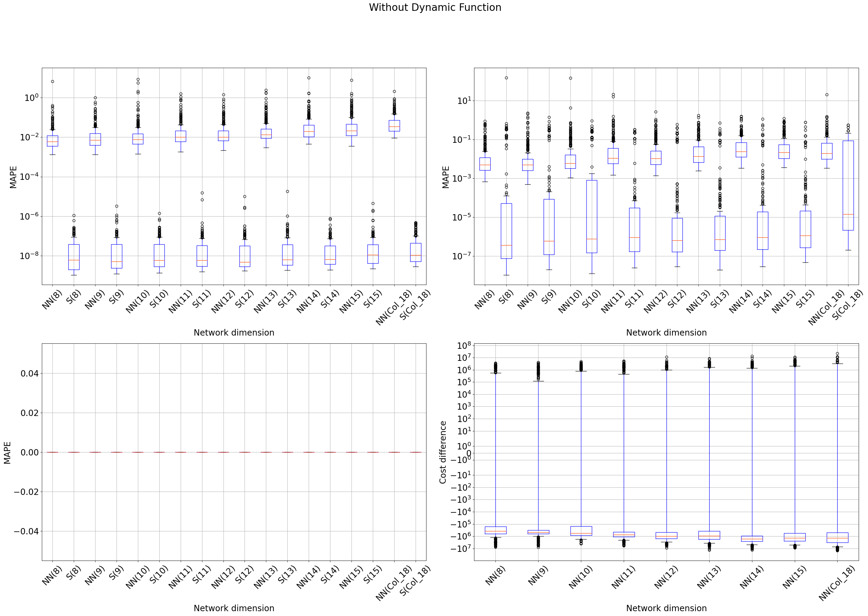Click the 'Cost difference' y-axis label
The height and width of the screenshot is (616, 868).
[x=442, y=452]
